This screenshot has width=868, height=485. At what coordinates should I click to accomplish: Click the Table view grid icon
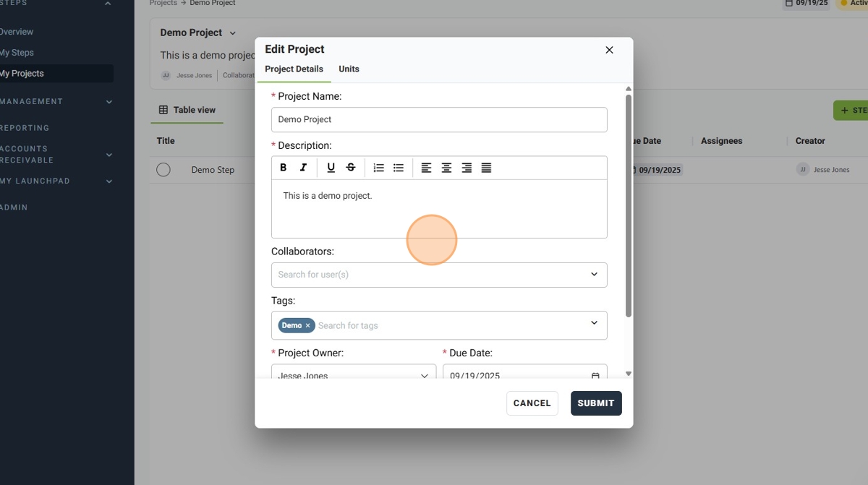(163, 110)
